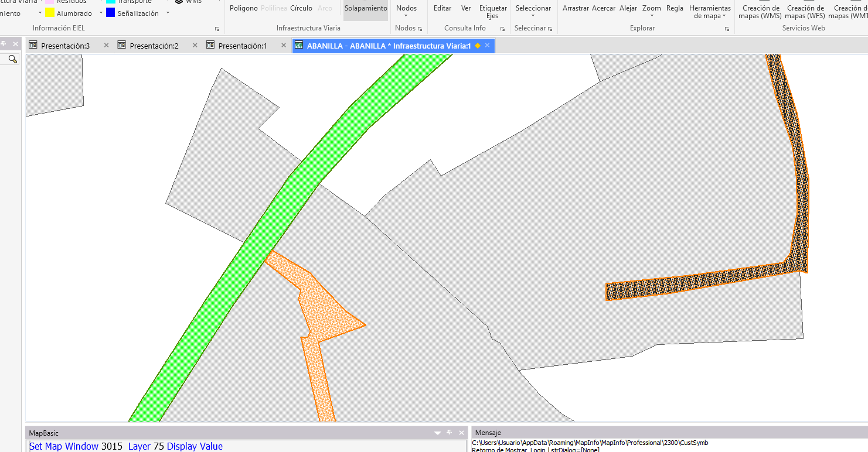Open the Zoom dropdown
Viewport: 868px width, 452px height.
pos(652,11)
